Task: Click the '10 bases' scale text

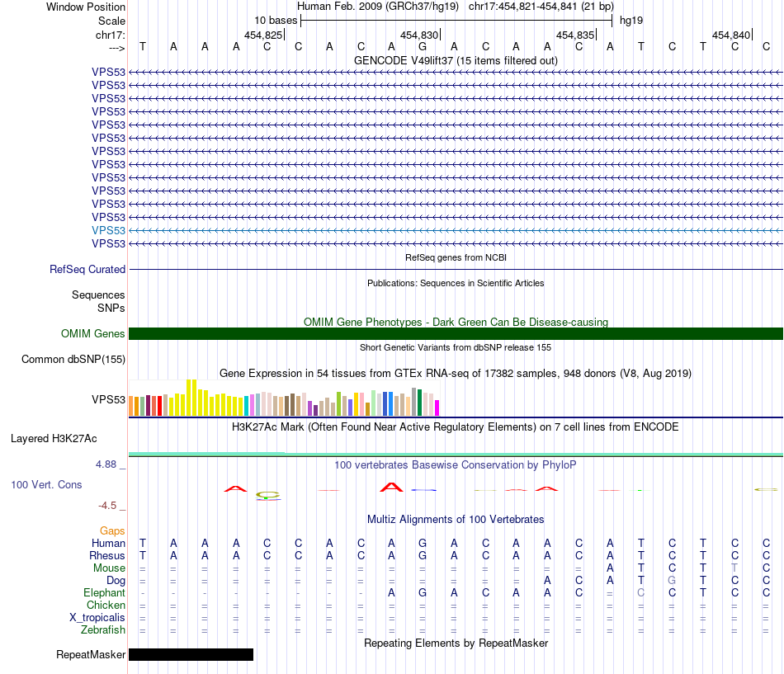Action: pos(276,21)
